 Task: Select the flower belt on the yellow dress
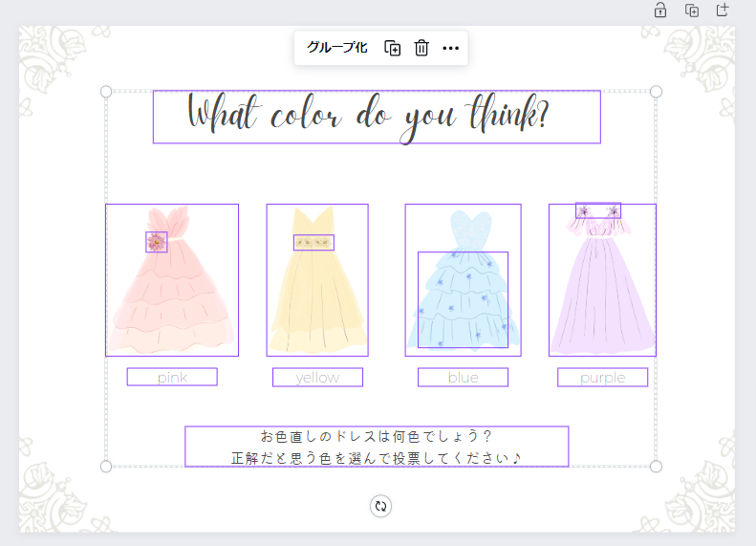(x=313, y=242)
